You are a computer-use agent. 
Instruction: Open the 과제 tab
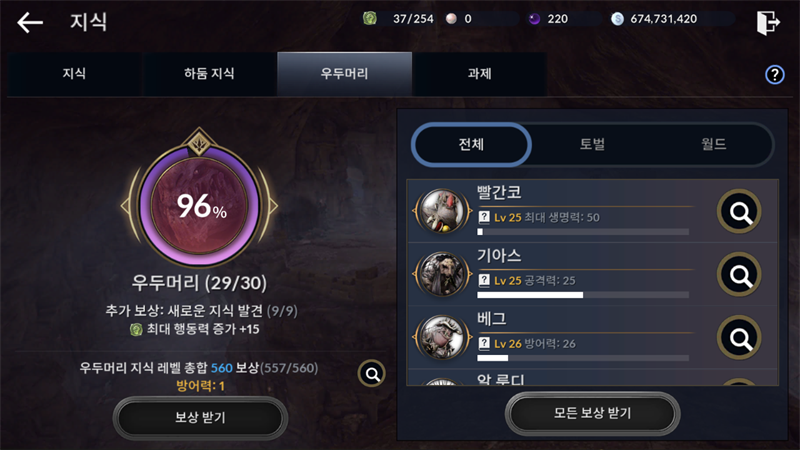479,74
